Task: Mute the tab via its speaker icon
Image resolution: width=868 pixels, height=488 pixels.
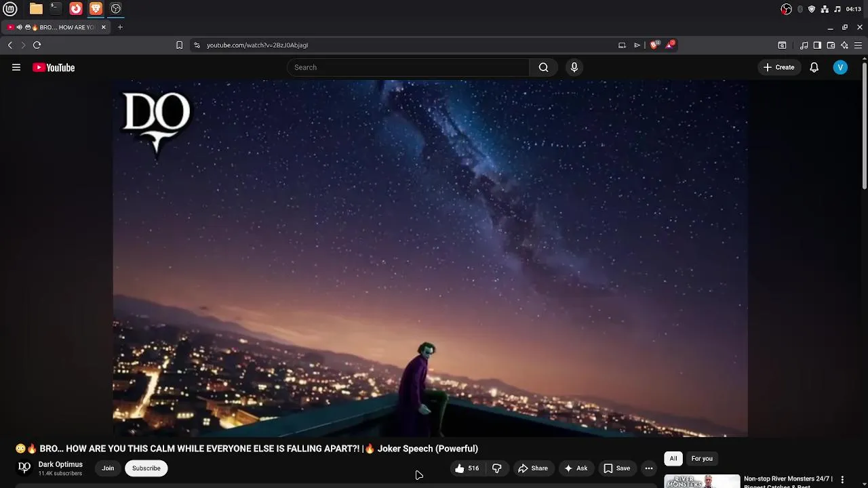Action: tap(19, 27)
